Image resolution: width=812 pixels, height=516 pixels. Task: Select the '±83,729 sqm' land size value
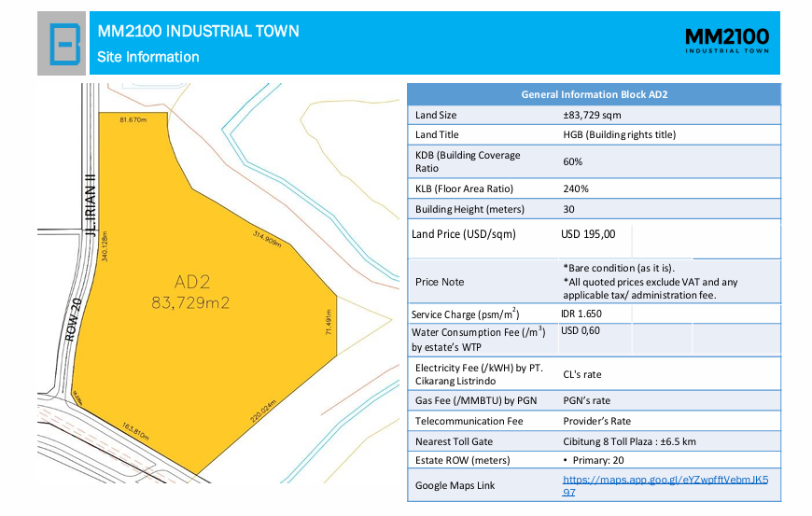point(592,115)
